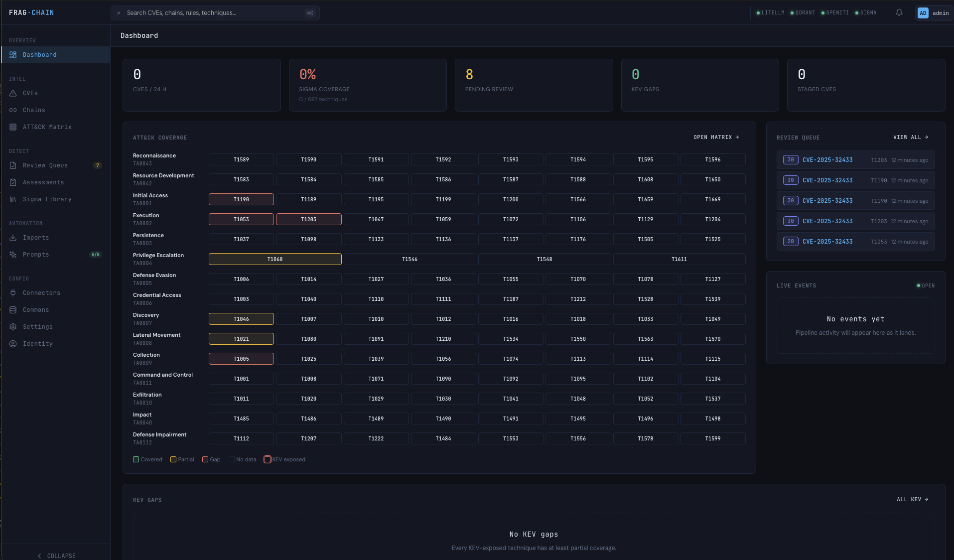Click the FRAG·CHAIN logo

coord(31,12)
